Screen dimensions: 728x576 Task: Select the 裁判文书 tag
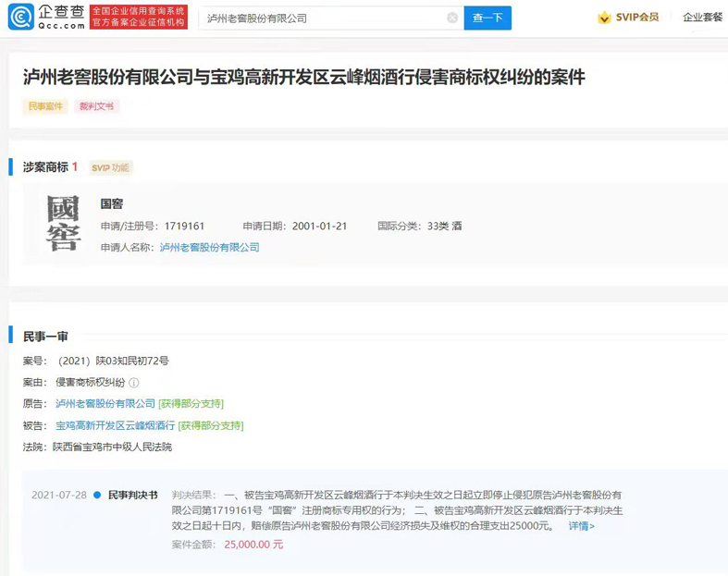tap(96, 106)
